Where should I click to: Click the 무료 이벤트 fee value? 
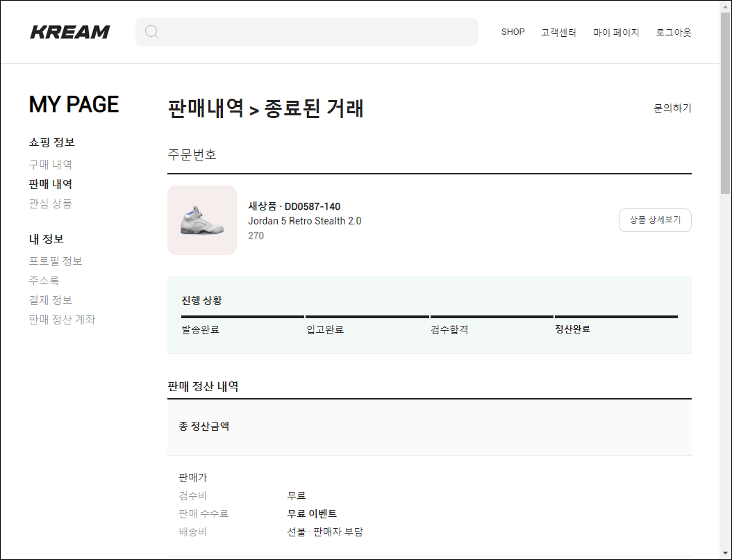312,513
